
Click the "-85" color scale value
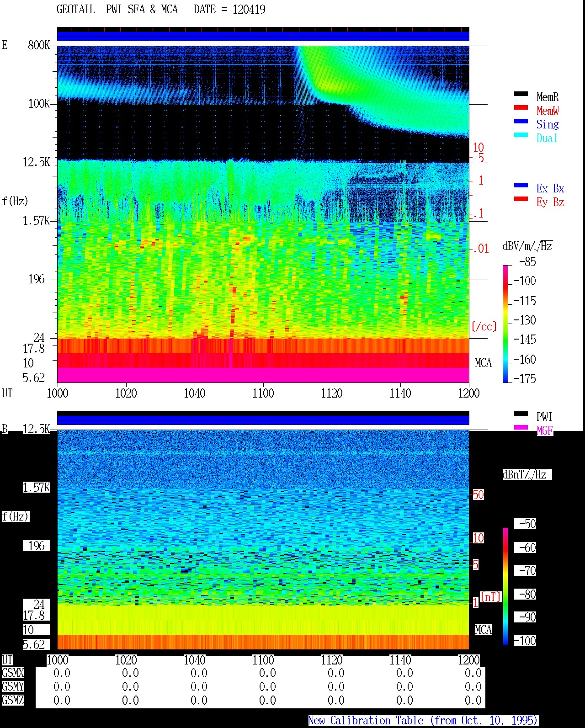click(x=527, y=262)
